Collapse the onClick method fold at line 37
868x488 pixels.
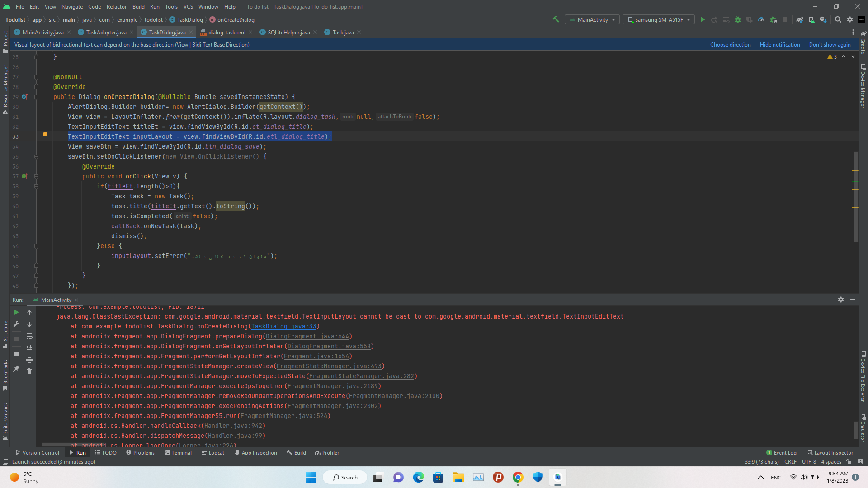click(x=36, y=176)
